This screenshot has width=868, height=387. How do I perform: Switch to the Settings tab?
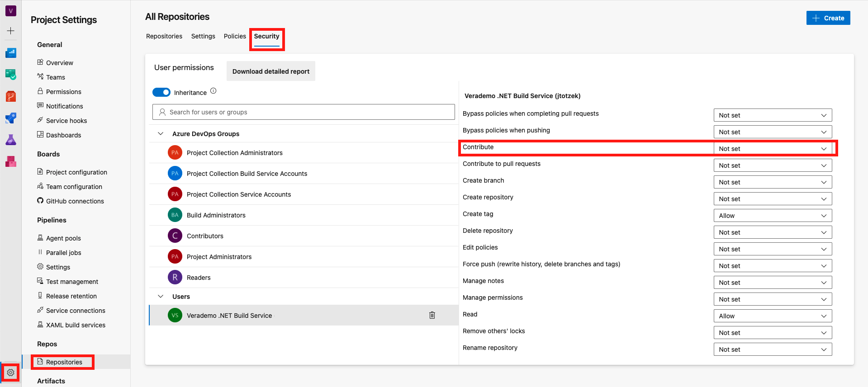pos(203,36)
